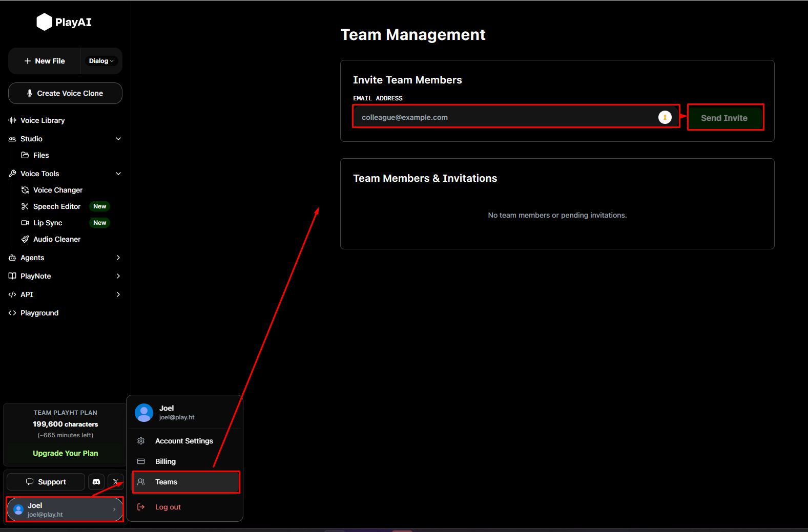
Task: Click the API code icon
Action: (x=12, y=294)
